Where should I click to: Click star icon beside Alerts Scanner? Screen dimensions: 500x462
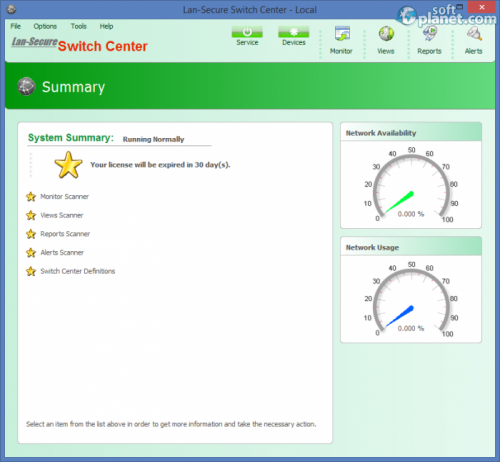[31, 253]
